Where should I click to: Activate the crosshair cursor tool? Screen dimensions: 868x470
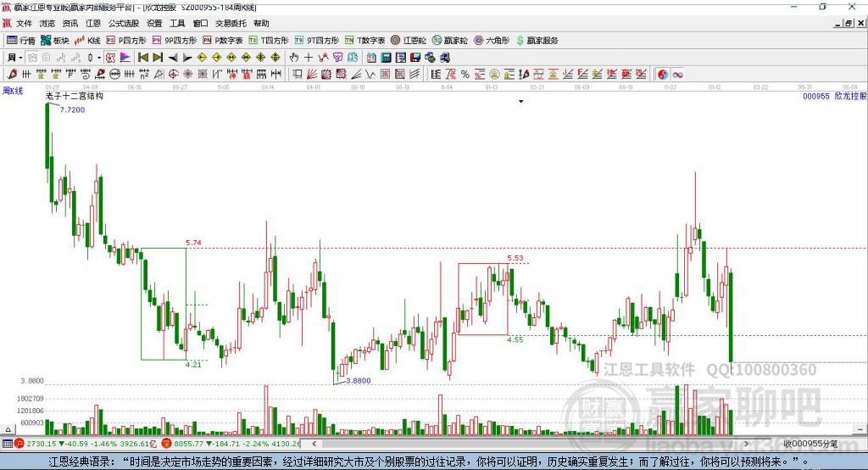pyautogui.click(x=309, y=58)
